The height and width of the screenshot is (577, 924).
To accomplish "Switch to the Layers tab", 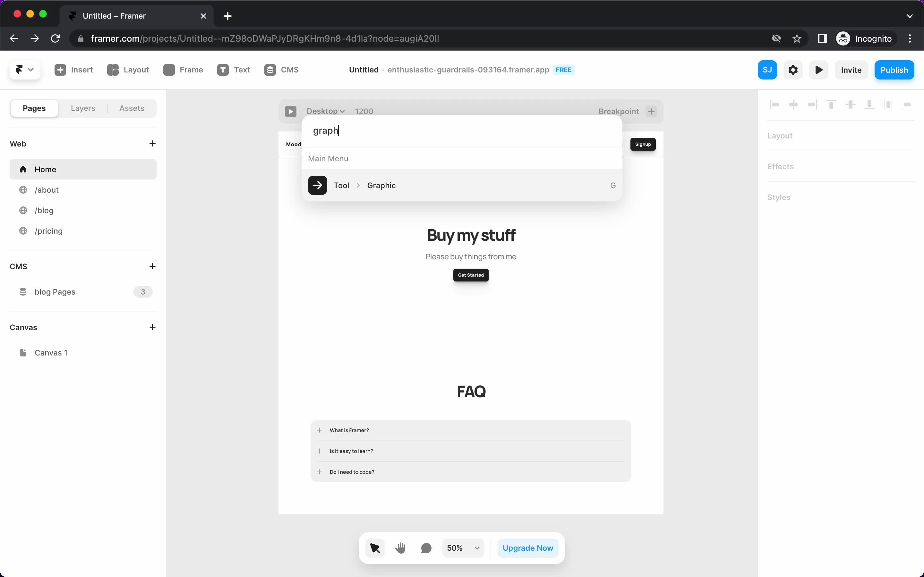I will point(82,108).
